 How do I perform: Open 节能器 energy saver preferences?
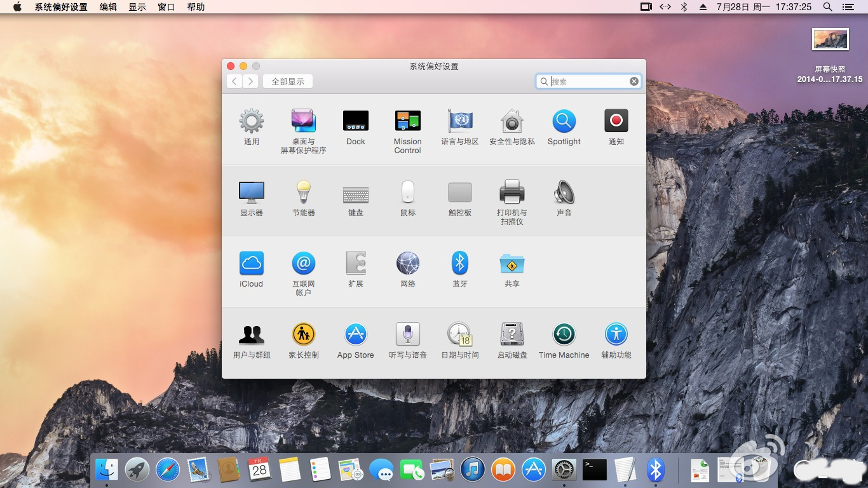(304, 192)
